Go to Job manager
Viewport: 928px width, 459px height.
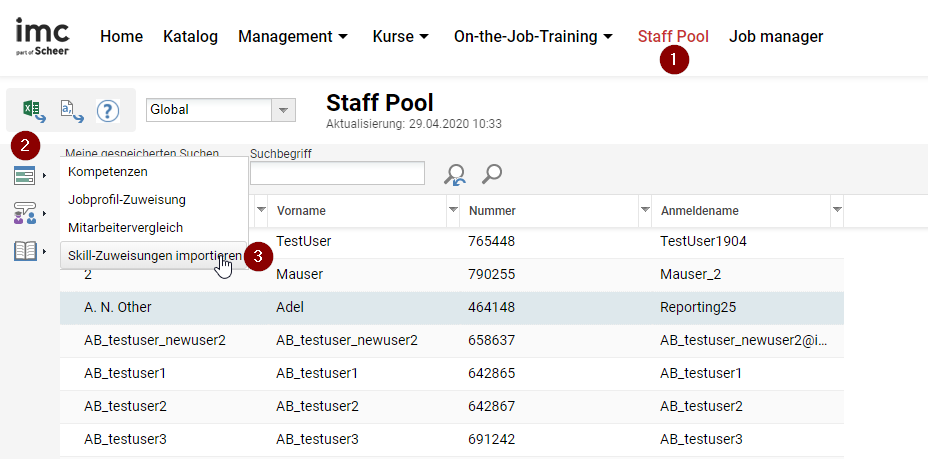coord(776,37)
